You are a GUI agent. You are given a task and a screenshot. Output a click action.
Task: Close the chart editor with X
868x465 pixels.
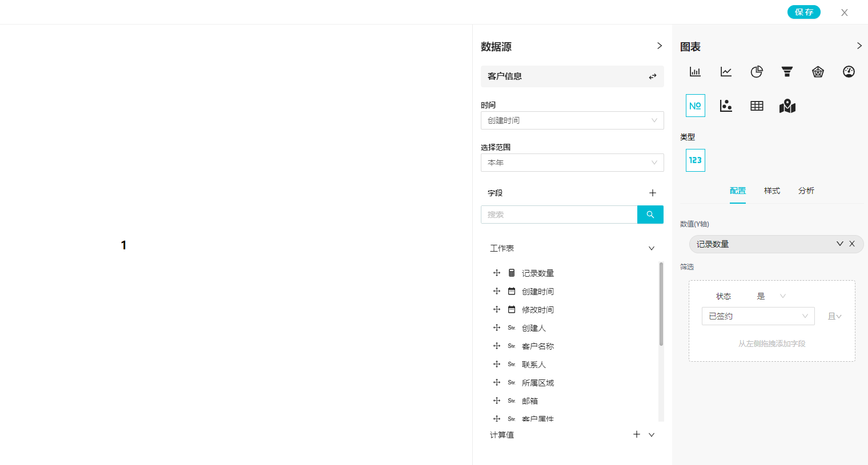[845, 13]
